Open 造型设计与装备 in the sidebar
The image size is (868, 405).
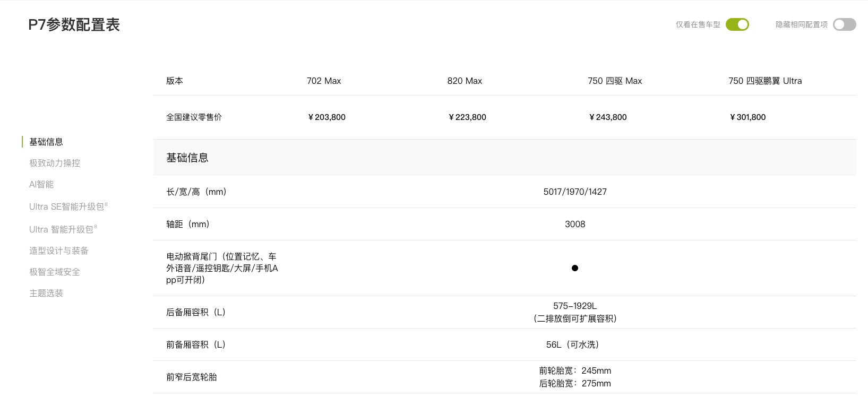[59, 251]
